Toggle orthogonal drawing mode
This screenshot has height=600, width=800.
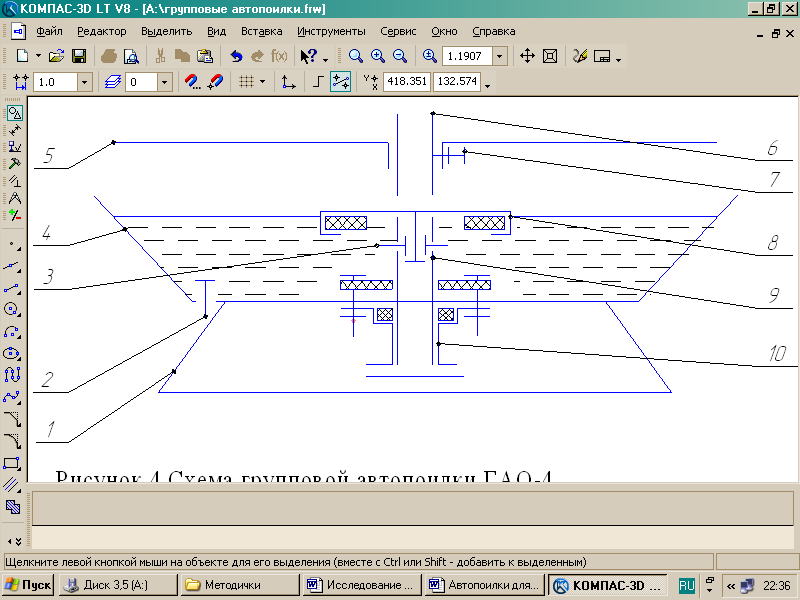click(x=318, y=82)
